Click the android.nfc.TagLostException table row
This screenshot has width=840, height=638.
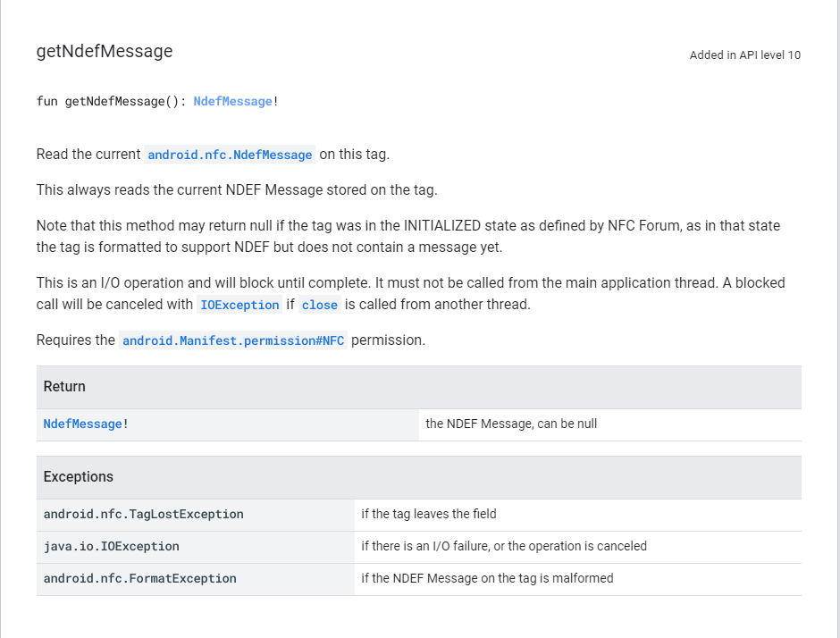click(x=143, y=514)
